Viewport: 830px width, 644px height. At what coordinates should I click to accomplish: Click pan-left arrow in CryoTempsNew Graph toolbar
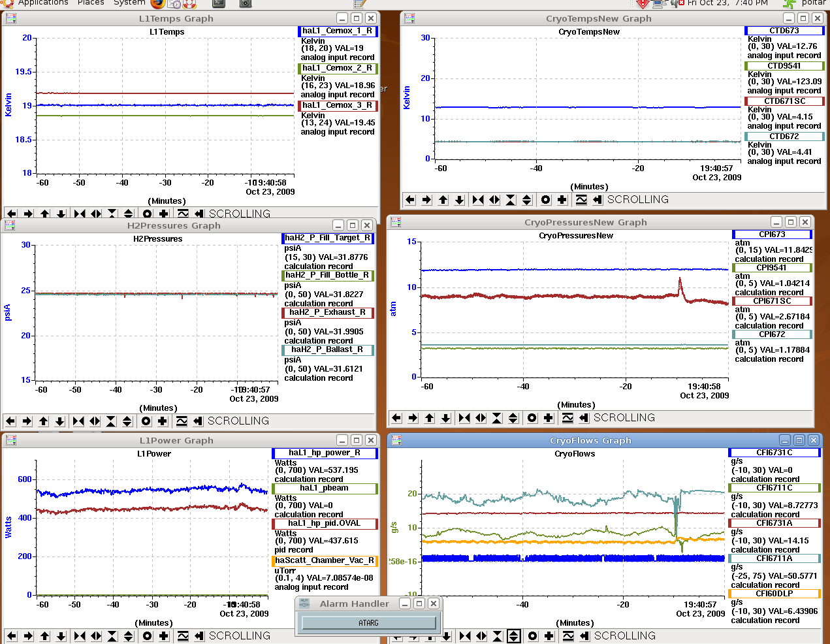pyautogui.click(x=410, y=200)
